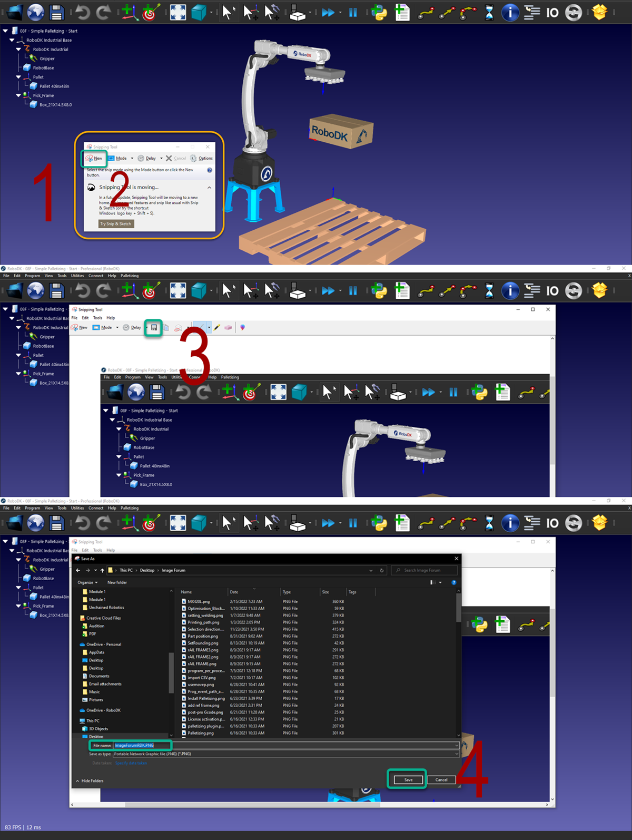Collapse the 'Snipping Tool is moving' notice chevron
The width and height of the screenshot is (632, 840).
[209, 188]
